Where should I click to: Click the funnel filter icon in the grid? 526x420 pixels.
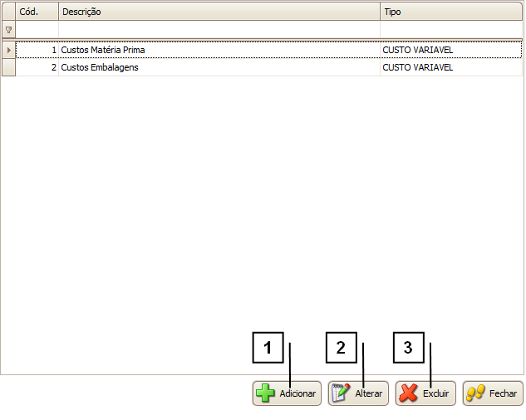pos(8,30)
